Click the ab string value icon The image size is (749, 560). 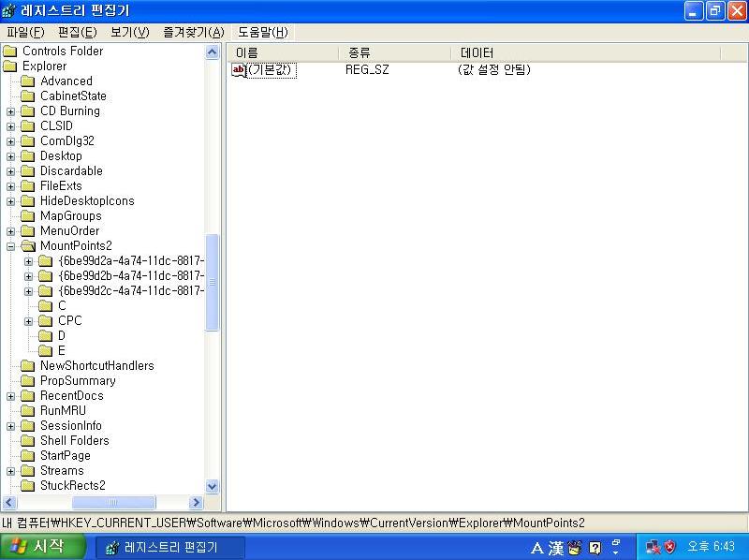point(239,70)
